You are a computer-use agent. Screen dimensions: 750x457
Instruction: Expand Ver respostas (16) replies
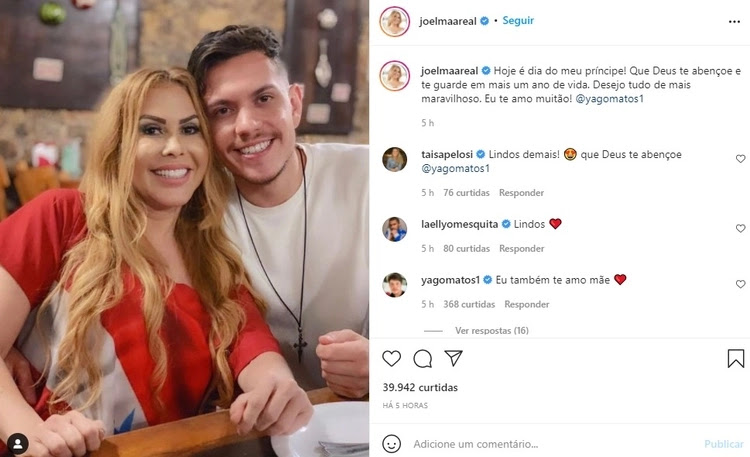click(x=492, y=330)
